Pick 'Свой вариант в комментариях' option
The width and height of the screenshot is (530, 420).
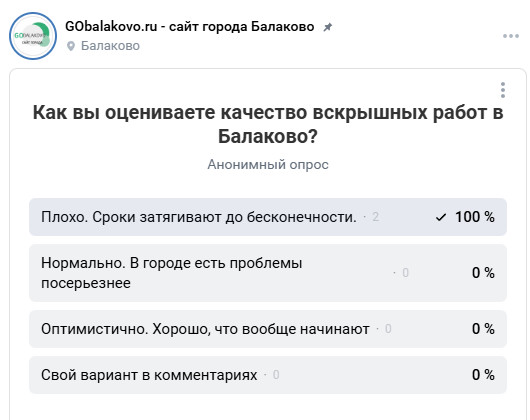pyautogui.click(x=268, y=375)
